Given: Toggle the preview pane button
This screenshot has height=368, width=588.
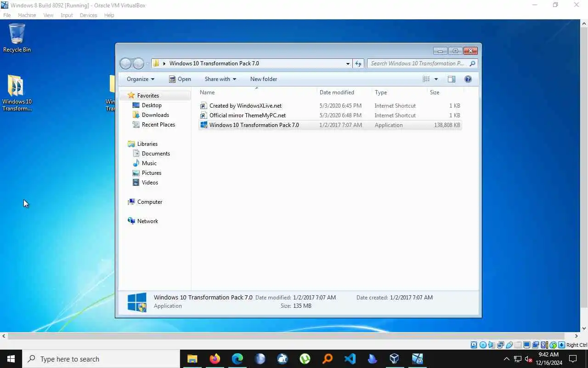Looking at the screenshot, I should (452, 79).
